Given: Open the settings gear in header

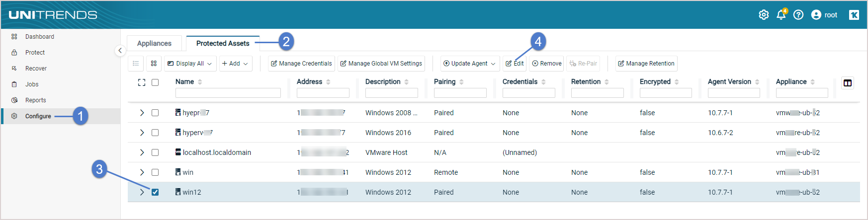Looking at the screenshot, I should pos(764,15).
